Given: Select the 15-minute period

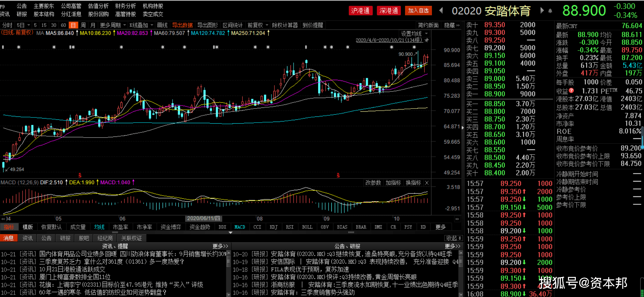Looking at the screenshot, I should pos(44,25).
